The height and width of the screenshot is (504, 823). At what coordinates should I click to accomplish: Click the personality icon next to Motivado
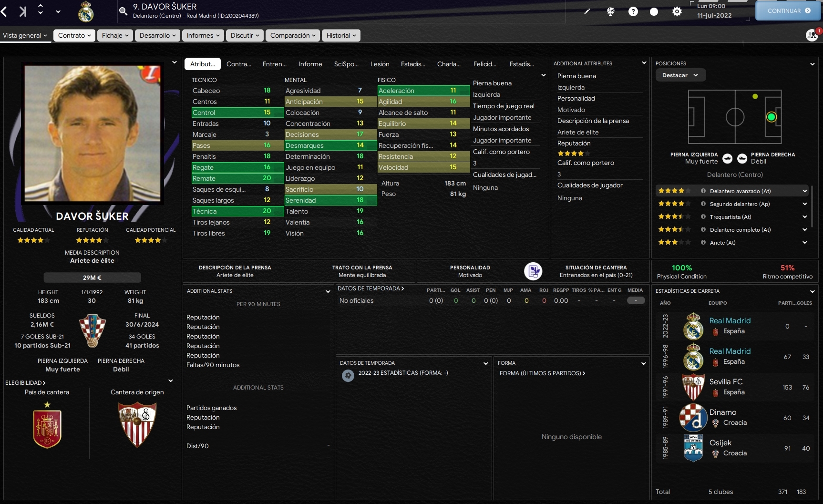tap(533, 271)
